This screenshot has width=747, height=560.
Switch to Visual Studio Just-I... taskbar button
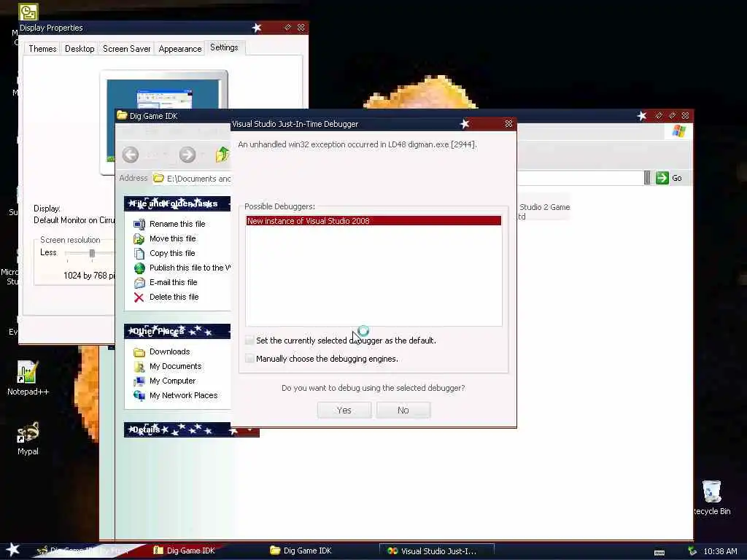[436, 551]
